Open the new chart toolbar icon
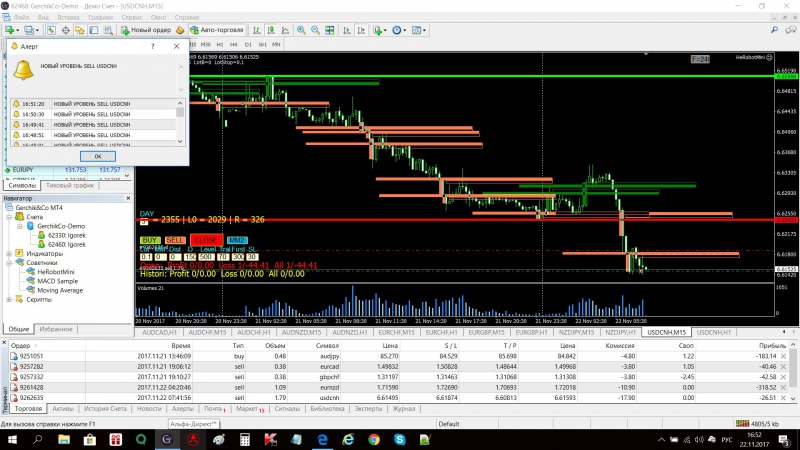The width and height of the screenshot is (800, 450). (9, 30)
